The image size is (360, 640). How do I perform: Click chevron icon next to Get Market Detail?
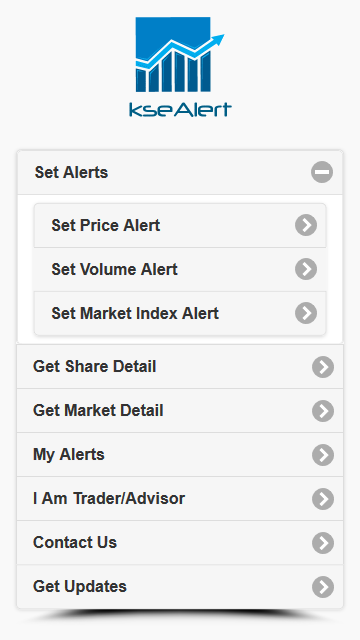coord(323,411)
